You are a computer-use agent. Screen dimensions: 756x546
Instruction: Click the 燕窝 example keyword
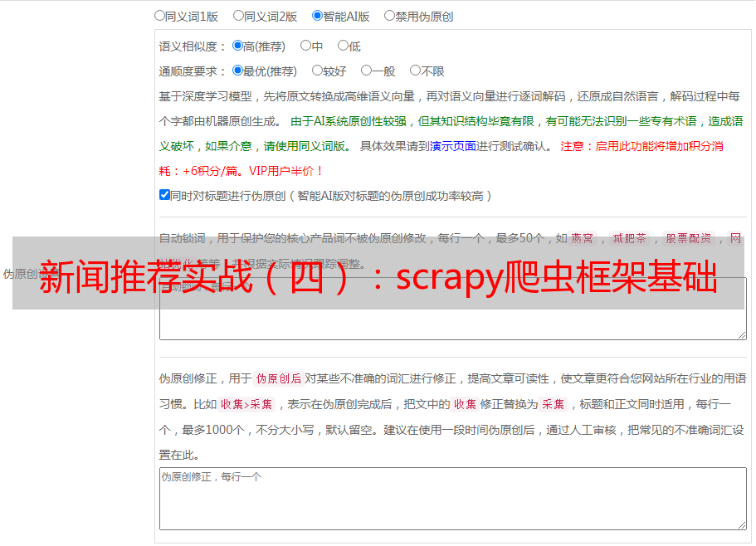pyautogui.click(x=583, y=238)
